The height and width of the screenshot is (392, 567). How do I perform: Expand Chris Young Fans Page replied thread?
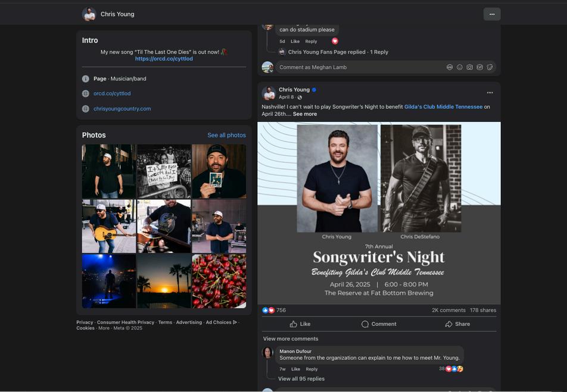(x=338, y=52)
